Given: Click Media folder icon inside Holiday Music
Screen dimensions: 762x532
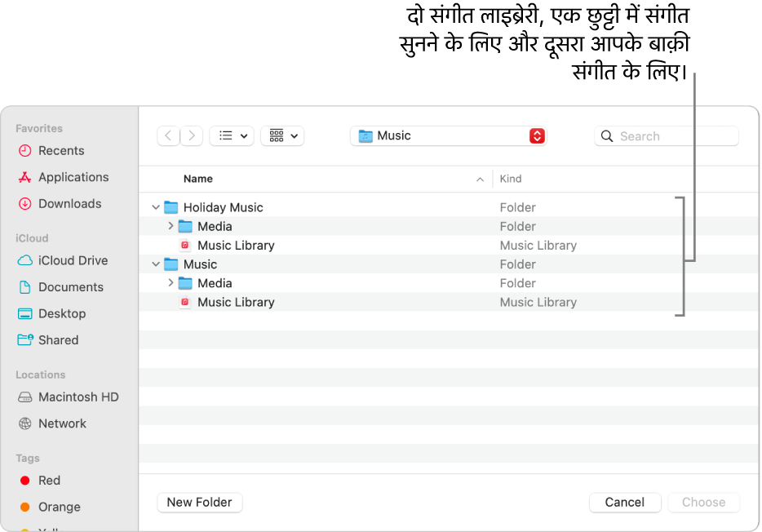Looking at the screenshot, I should click(185, 226).
